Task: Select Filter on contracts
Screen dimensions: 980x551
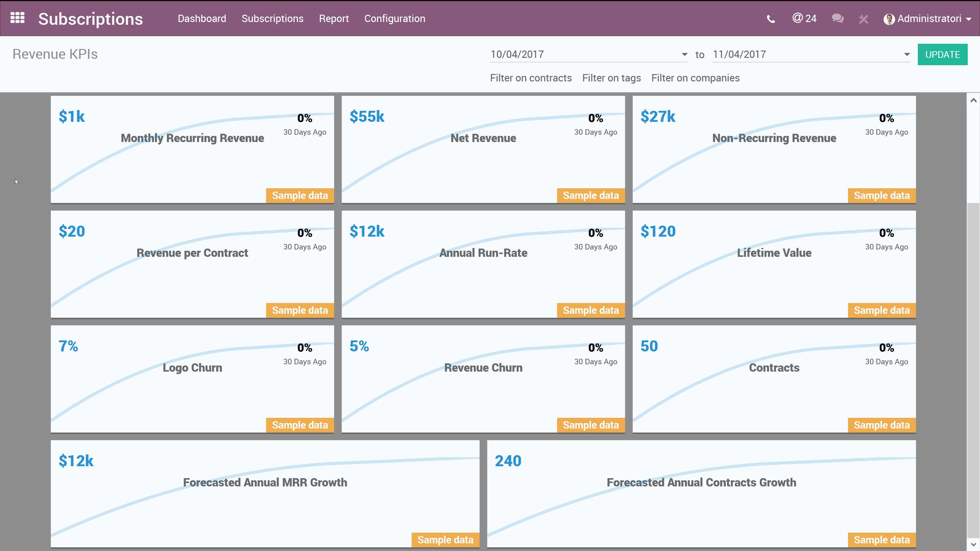Action: (531, 78)
